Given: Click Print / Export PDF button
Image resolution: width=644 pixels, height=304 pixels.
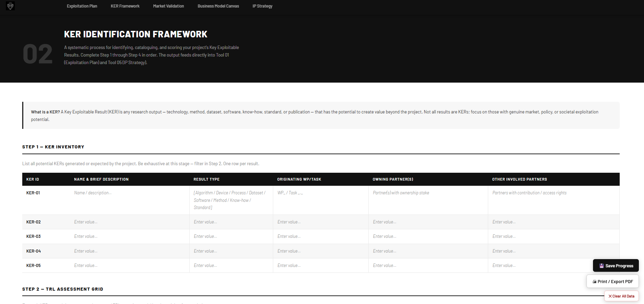Looking at the screenshot, I should (x=613, y=281).
